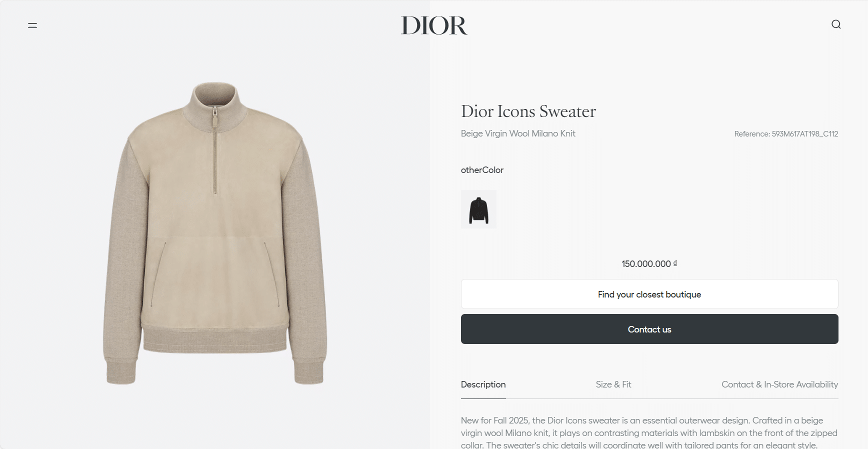Click the product description paragraph
Screen dimensions: 868x449
point(649,432)
